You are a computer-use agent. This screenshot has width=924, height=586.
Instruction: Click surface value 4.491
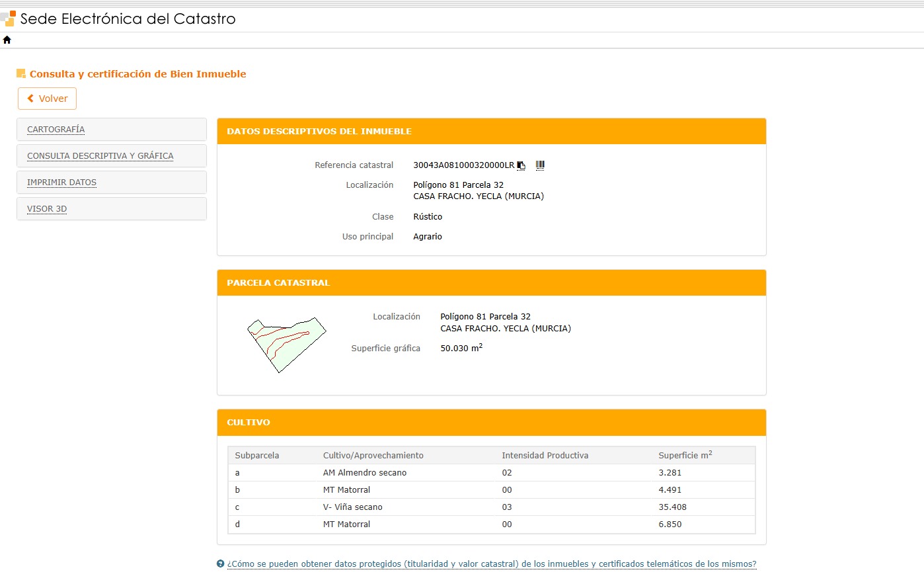[670, 490]
